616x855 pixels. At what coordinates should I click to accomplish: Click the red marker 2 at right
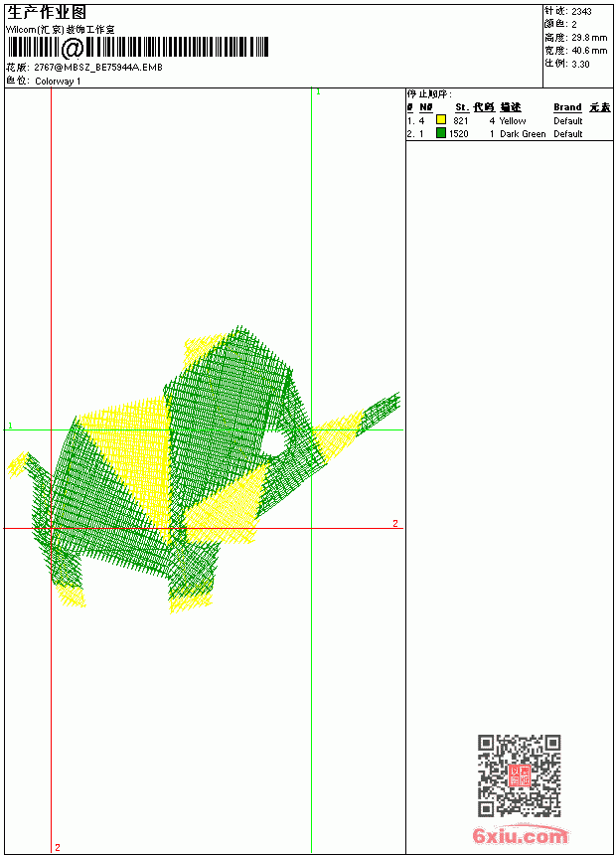tap(395, 524)
